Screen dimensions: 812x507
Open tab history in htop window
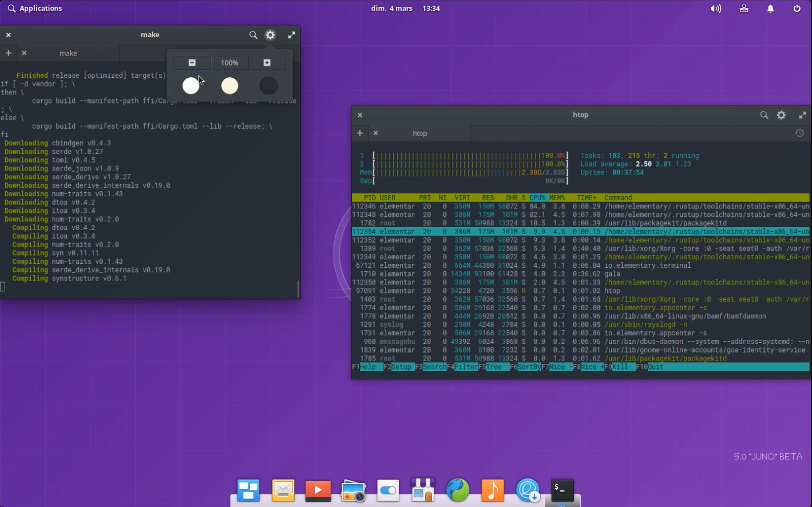(799, 133)
